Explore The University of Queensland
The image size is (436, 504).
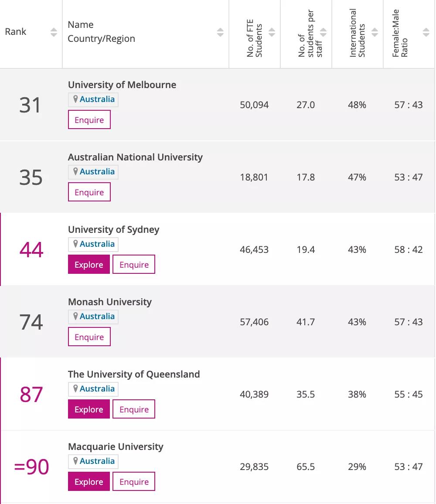tap(89, 409)
